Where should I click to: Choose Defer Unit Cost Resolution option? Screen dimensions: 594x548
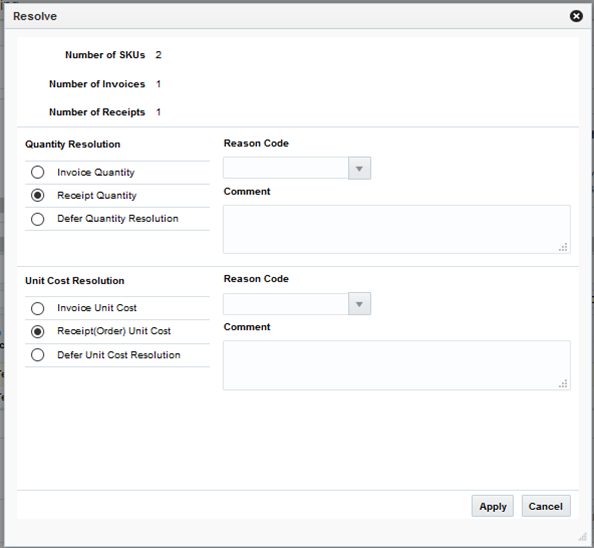click(x=38, y=355)
